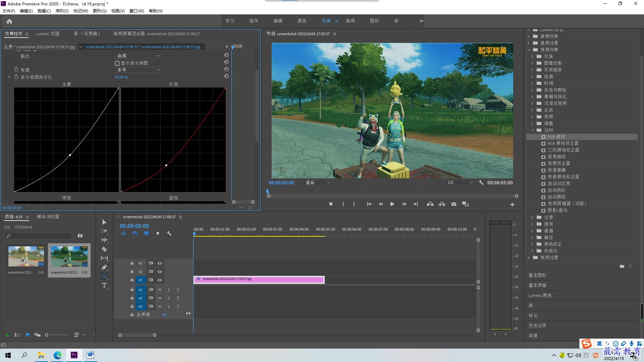The height and width of the screenshot is (362, 644).
Task: Click Extract button in program monitor
Action: coord(442,204)
